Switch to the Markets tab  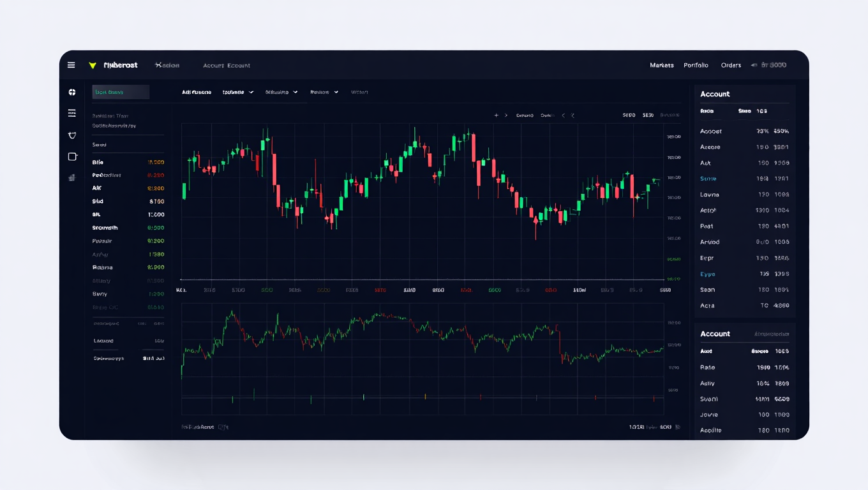pyautogui.click(x=662, y=64)
